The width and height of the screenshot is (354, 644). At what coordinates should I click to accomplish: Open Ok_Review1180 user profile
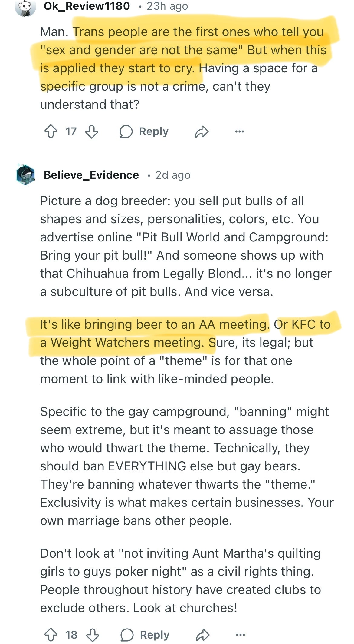coord(87,6)
